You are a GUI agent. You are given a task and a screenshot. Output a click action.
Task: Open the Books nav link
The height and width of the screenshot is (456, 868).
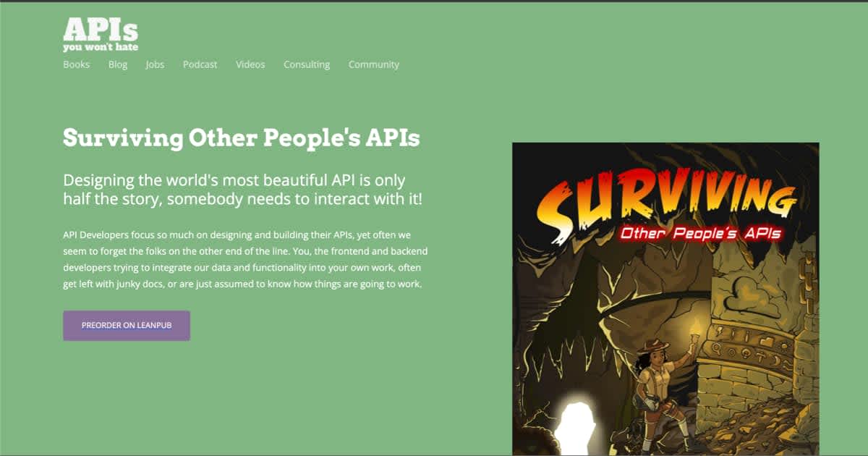tap(76, 64)
